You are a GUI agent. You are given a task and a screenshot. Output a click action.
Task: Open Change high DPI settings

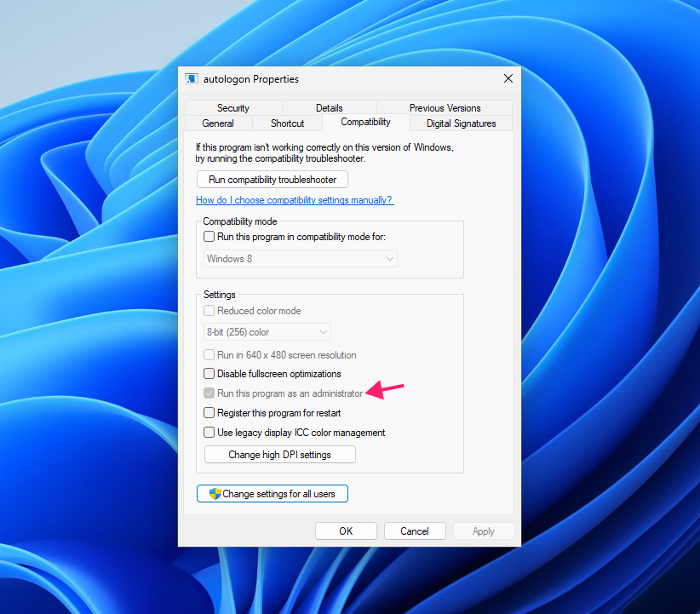tap(280, 455)
